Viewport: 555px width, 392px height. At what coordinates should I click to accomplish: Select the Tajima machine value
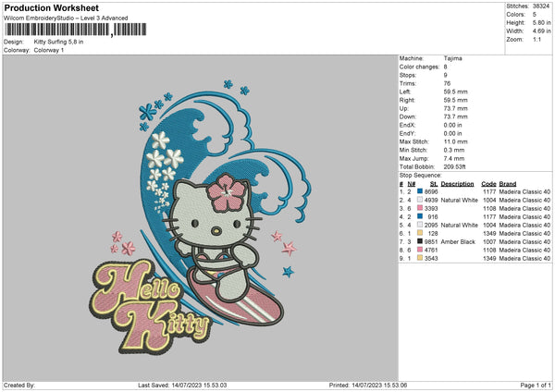coord(453,60)
